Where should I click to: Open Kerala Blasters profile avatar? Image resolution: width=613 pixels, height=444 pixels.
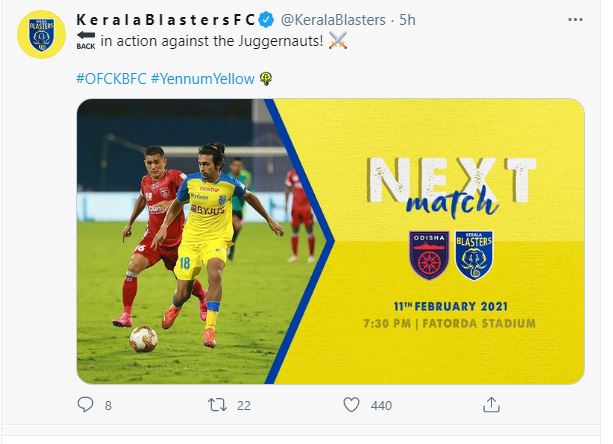41,35
